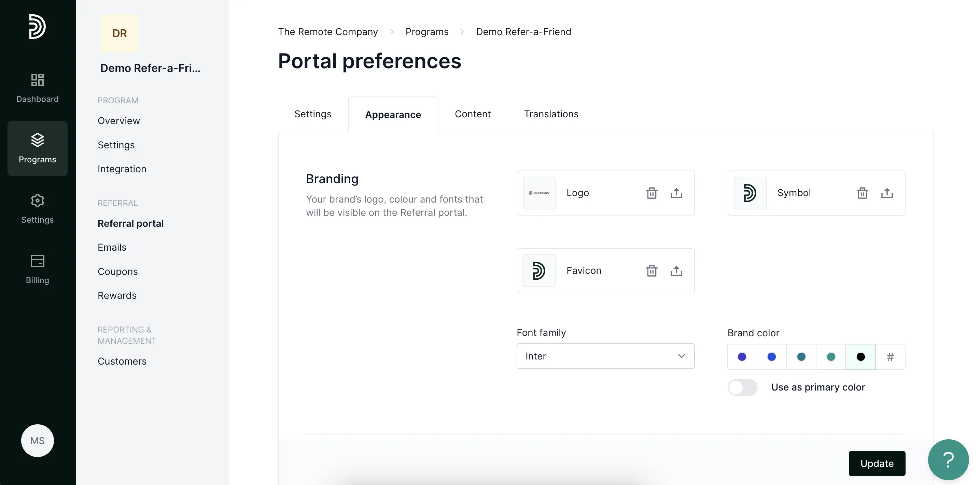The height and width of the screenshot is (485, 980).
Task: Upload a new Logo image
Action: (x=676, y=193)
